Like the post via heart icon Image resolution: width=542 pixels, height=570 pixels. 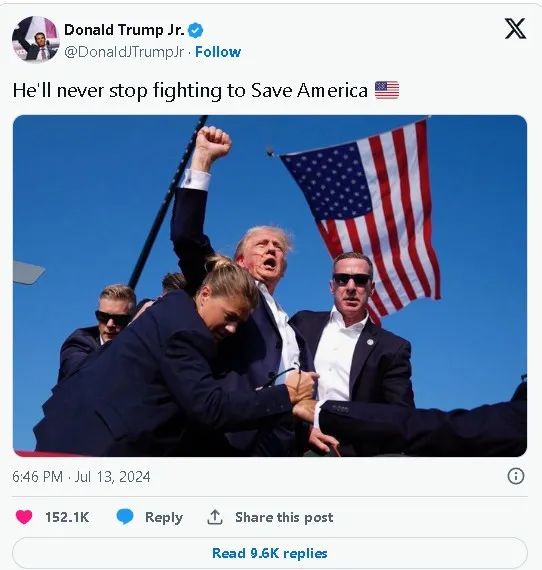point(24,517)
